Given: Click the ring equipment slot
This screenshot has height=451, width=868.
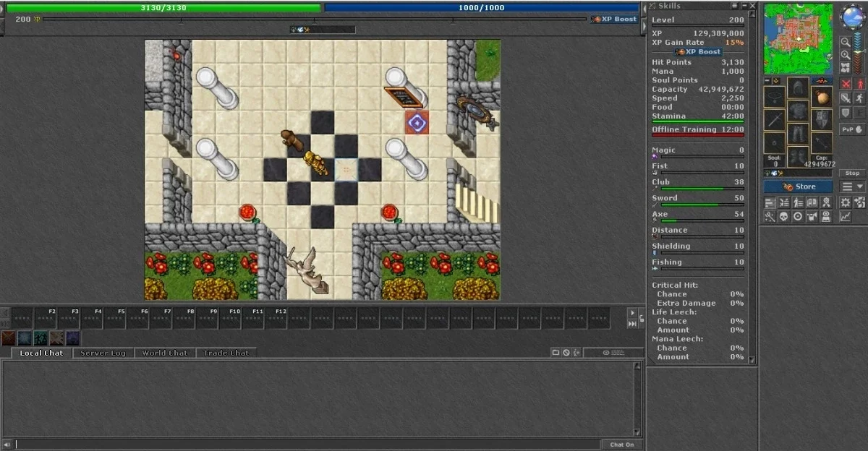Looking at the screenshot, I should coord(774,142).
